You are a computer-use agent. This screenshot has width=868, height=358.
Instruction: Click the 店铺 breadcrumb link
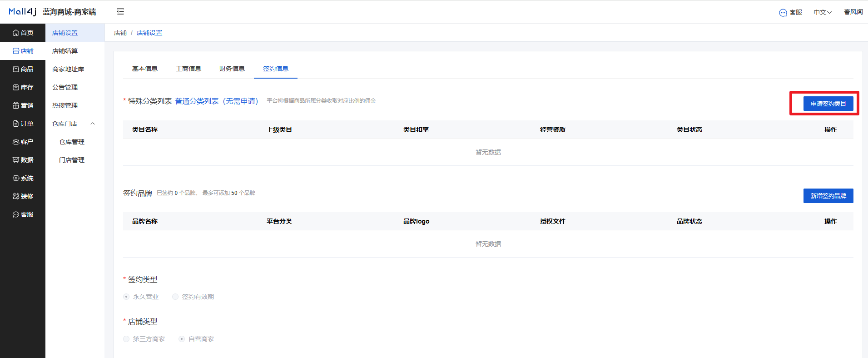[x=120, y=33]
